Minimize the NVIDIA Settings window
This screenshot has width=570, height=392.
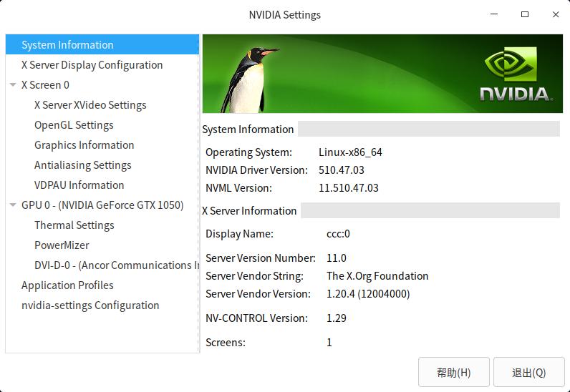[x=494, y=14]
